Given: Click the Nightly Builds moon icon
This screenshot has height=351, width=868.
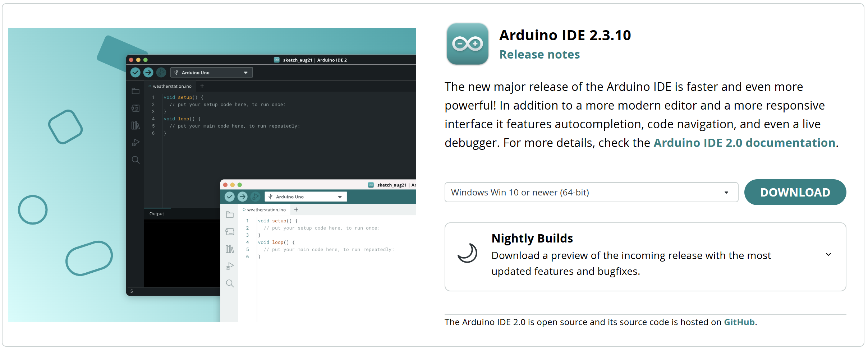Looking at the screenshot, I should pos(467,253).
